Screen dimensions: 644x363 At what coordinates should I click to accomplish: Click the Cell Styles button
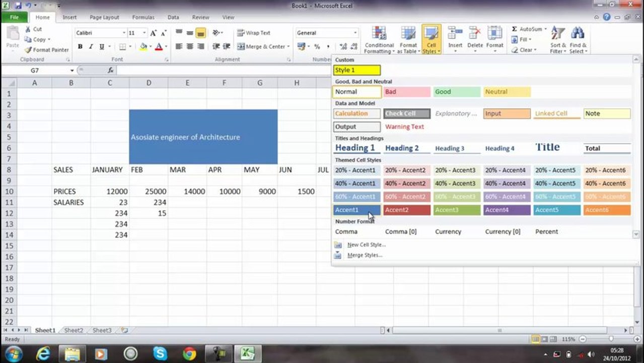tap(431, 39)
